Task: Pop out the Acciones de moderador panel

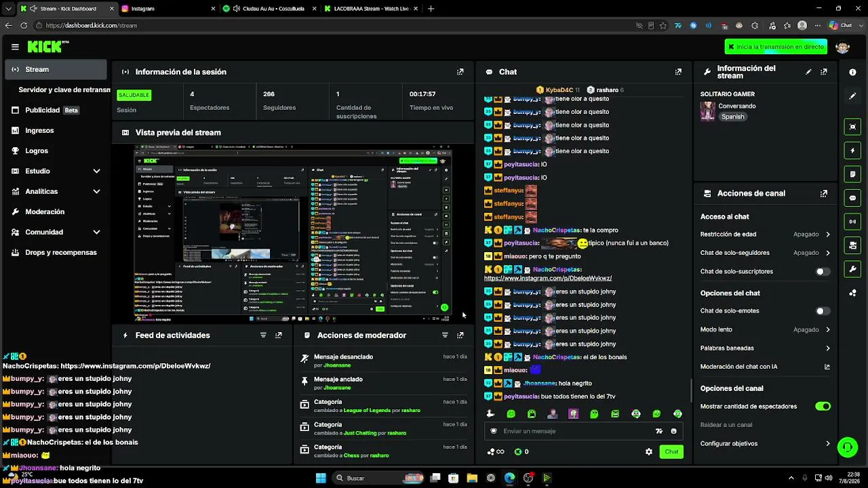Action: (460, 335)
